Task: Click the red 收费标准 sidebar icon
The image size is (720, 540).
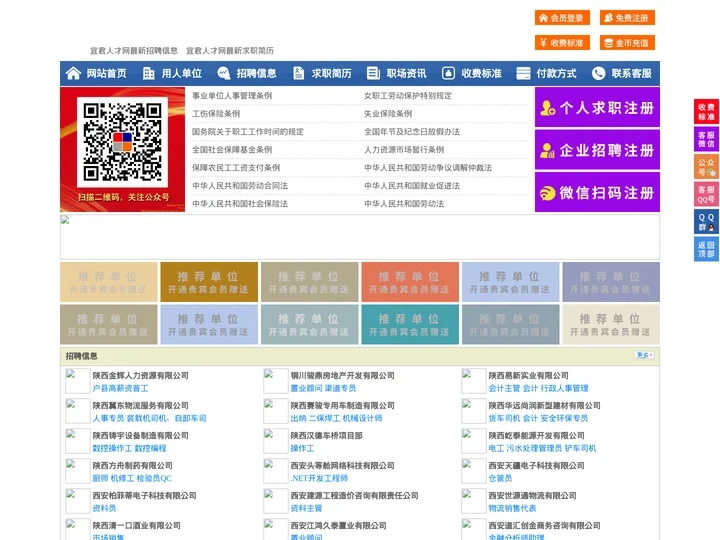Action: click(x=706, y=111)
